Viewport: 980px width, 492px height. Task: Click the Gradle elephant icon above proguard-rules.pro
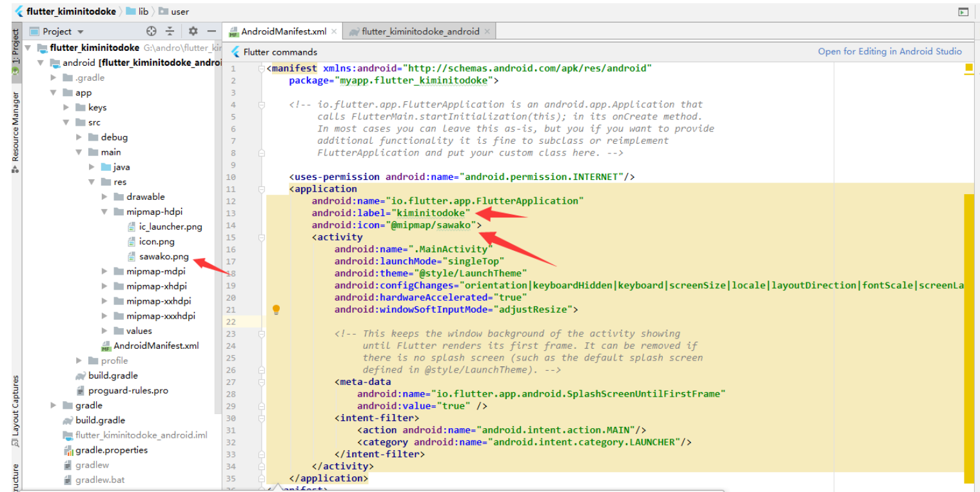coord(81,376)
